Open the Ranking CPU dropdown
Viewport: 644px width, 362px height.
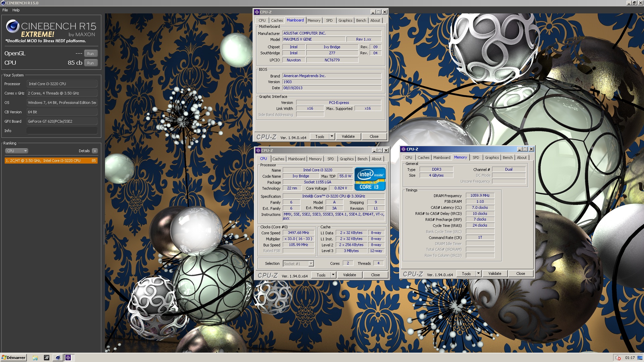click(x=16, y=151)
